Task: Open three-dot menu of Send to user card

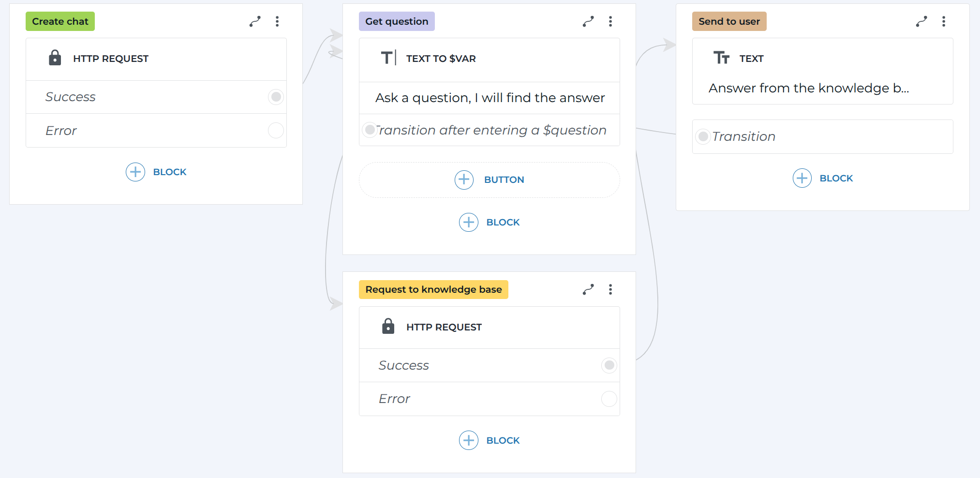Action: pyautogui.click(x=944, y=21)
